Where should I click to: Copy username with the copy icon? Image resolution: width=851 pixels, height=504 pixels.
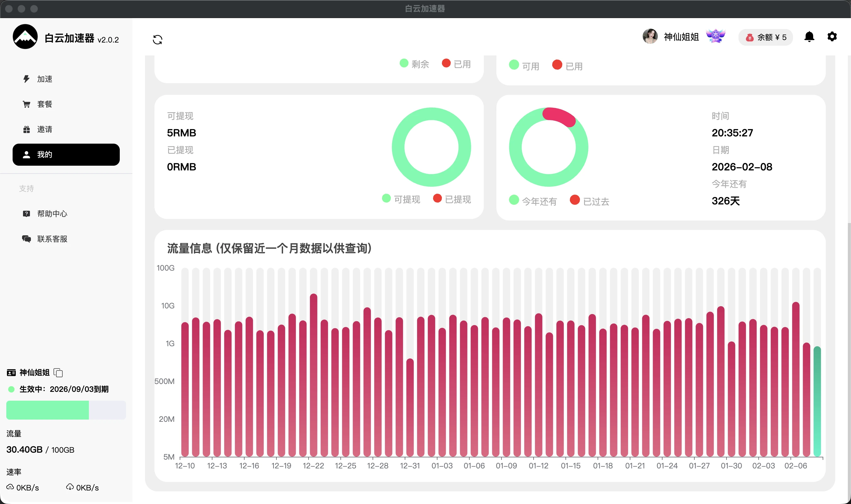tap(58, 373)
